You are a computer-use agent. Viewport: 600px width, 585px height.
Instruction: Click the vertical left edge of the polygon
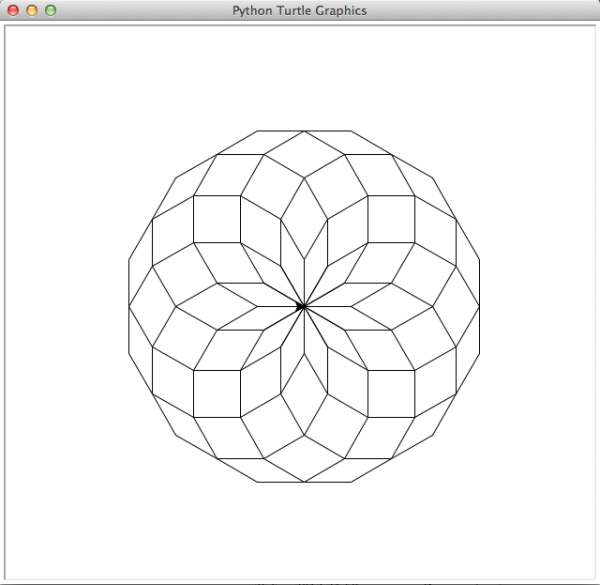129,306
